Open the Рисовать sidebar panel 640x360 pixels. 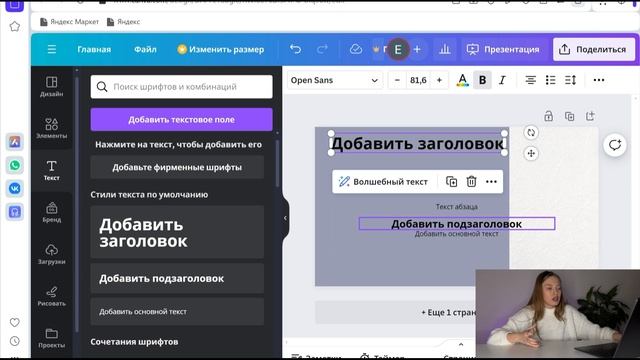coord(52,296)
